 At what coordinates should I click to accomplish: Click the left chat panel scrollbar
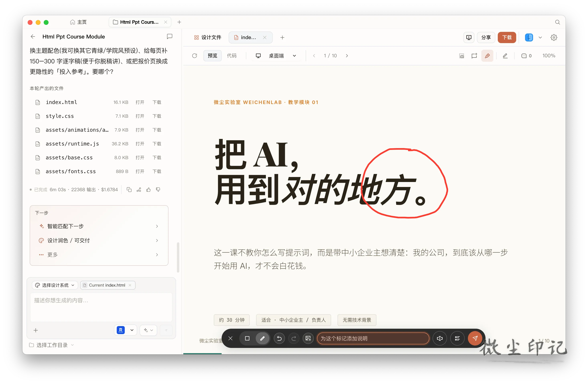(x=178, y=257)
